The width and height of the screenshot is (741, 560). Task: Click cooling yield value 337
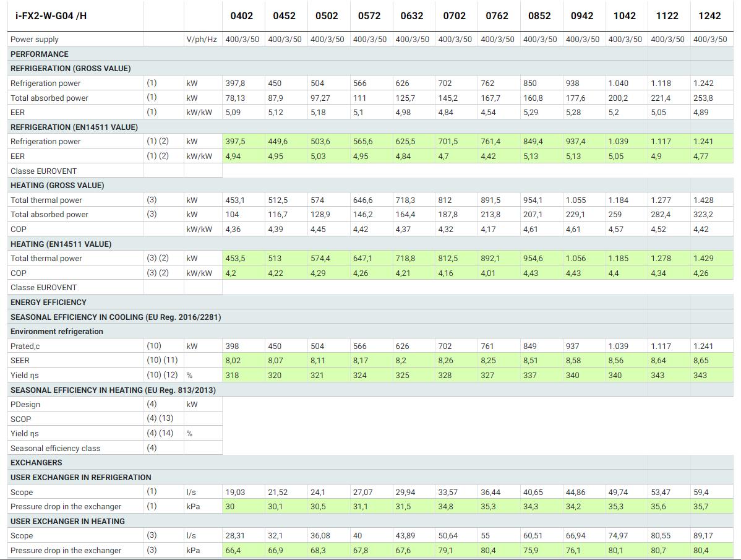point(529,375)
